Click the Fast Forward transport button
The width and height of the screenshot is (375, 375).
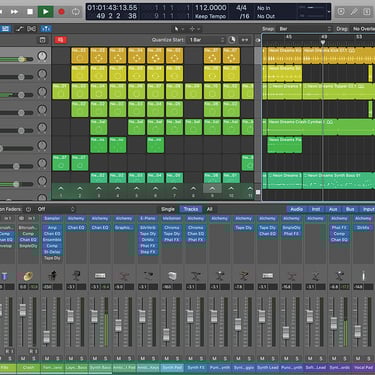pyautogui.click(x=14, y=12)
